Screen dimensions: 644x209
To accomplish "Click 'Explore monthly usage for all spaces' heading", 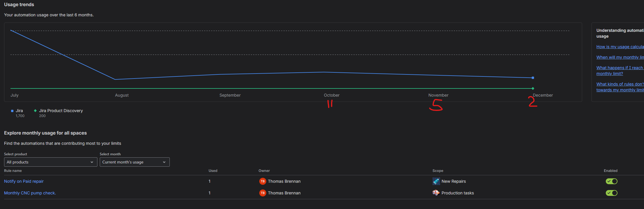I will pos(45,133).
